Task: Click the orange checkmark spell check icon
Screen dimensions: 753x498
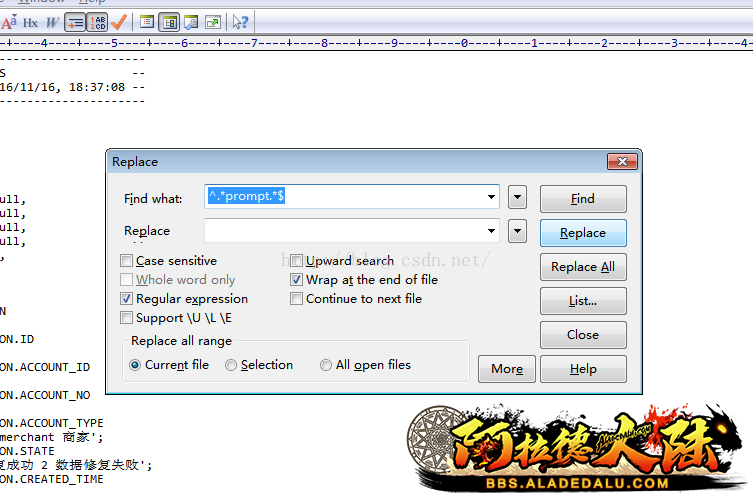Action: tap(119, 21)
